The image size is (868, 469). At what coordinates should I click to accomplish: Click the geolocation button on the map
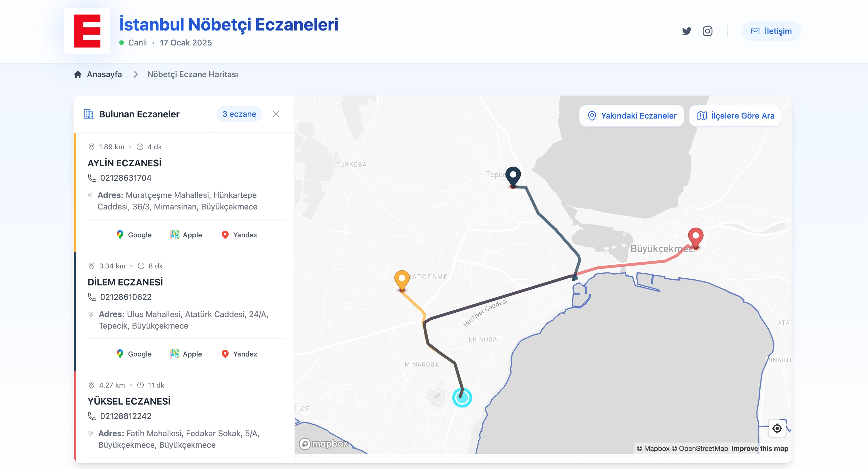pyautogui.click(x=777, y=428)
